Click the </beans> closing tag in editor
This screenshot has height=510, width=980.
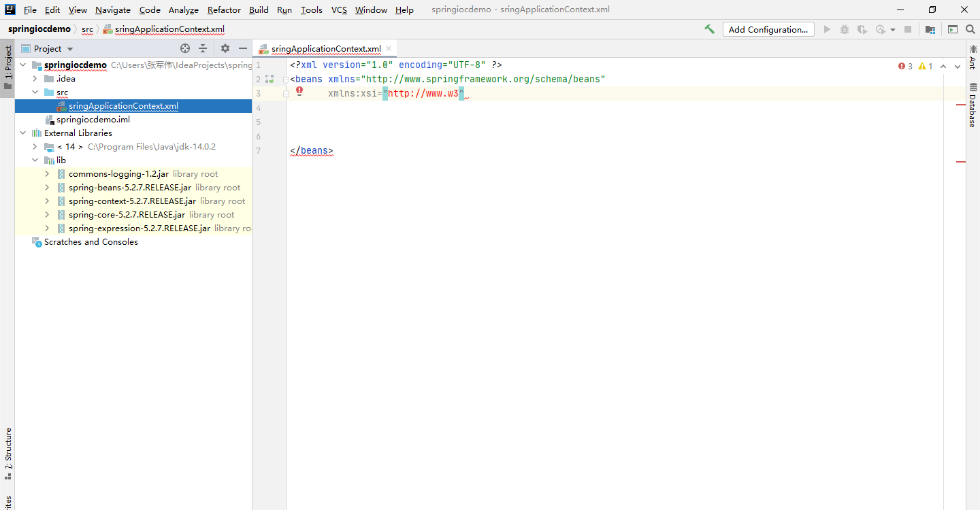coord(312,151)
